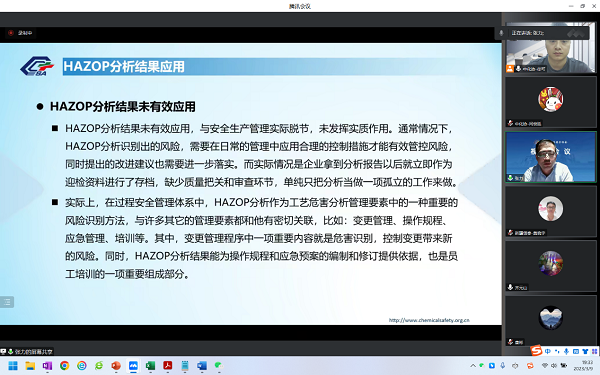This screenshot has height=375, width=600.
Task: Select the top participant video thumbnail
Action: (551, 47)
